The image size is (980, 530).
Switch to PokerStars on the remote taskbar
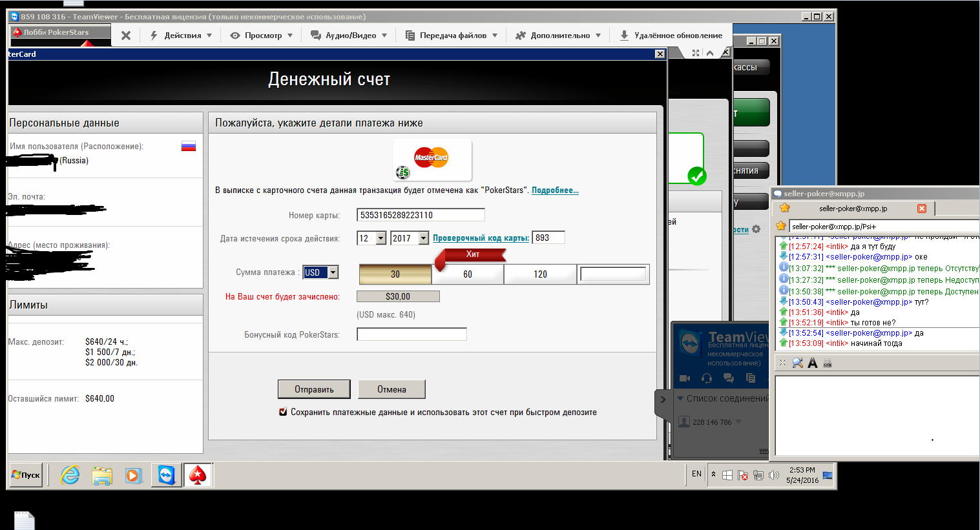coord(198,476)
